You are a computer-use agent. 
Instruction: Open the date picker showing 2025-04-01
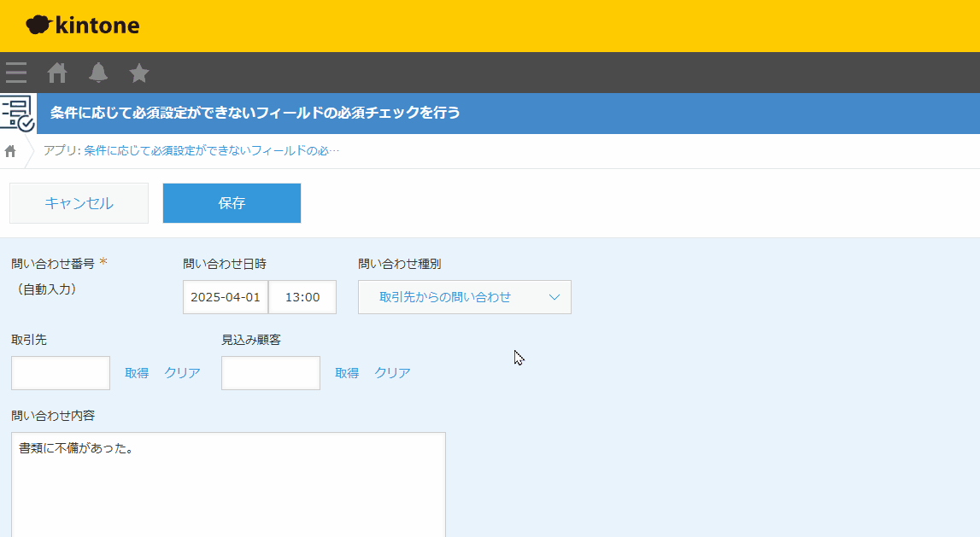226,297
